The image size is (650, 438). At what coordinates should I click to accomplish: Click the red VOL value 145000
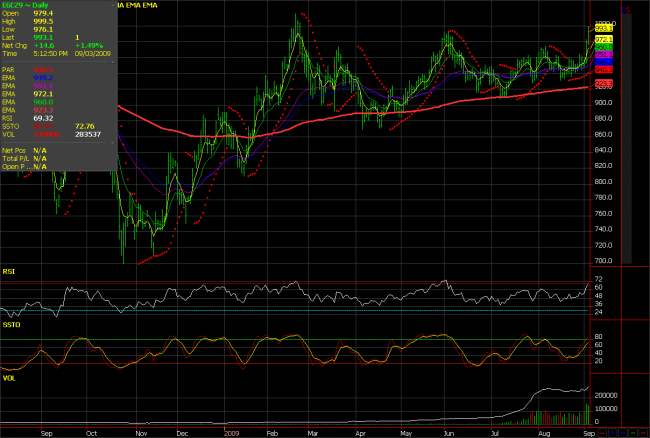[46, 135]
